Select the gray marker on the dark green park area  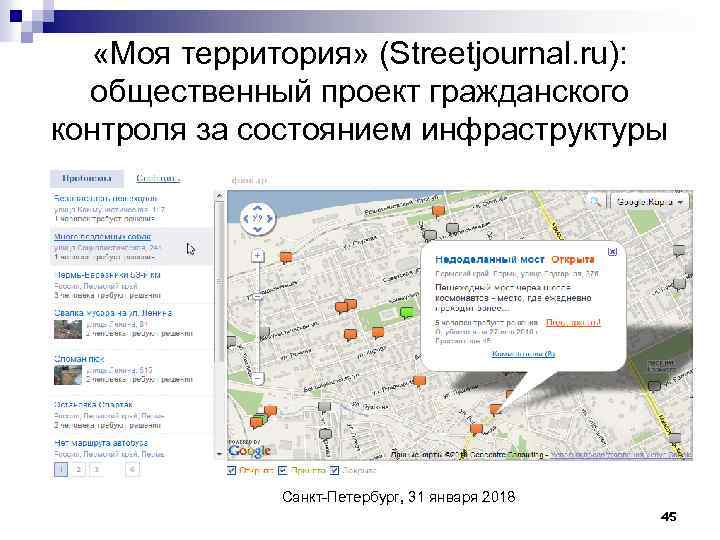tap(654, 387)
